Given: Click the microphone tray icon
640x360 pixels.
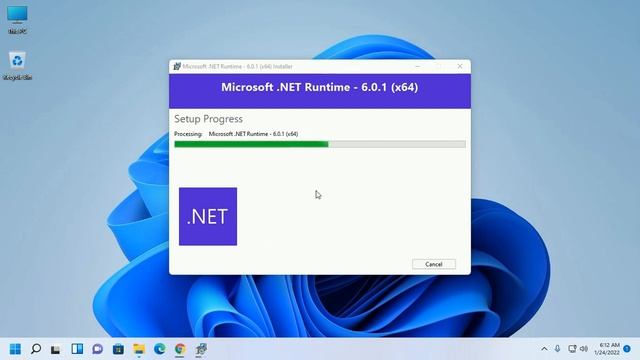Looking at the screenshot, I should point(557,349).
